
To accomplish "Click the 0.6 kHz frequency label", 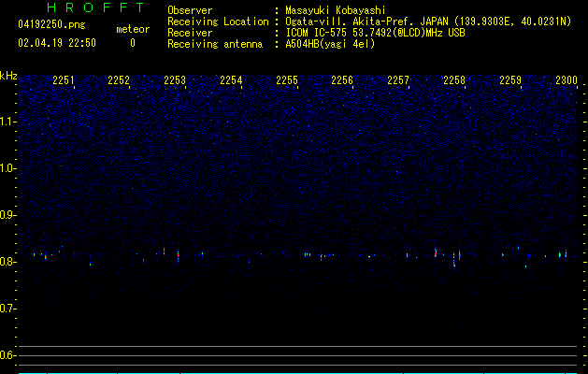I will 8,355.
